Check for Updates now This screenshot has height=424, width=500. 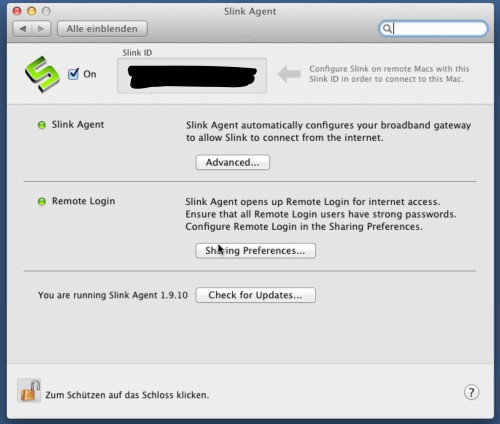pyautogui.click(x=255, y=295)
